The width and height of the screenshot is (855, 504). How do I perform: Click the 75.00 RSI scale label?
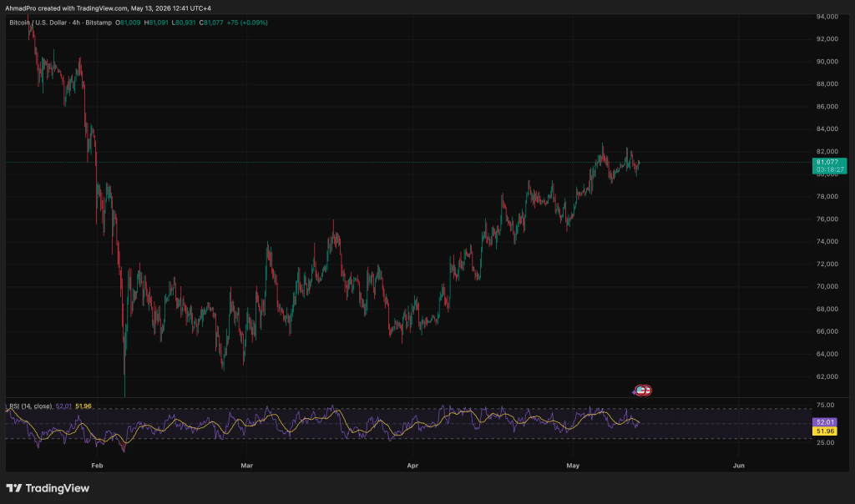point(826,406)
